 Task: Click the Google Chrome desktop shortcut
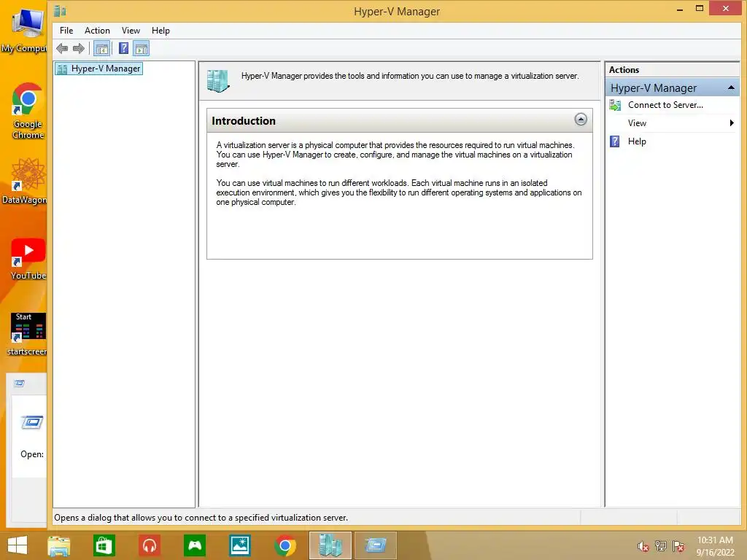(x=28, y=111)
